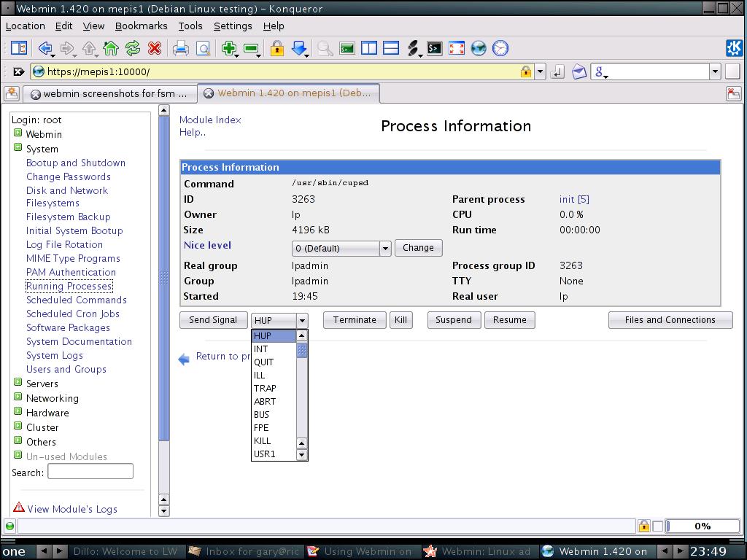This screenshot has height=560, width=747.
Task: Open the Users and Groups module
Action: click(x=66, y=369)
